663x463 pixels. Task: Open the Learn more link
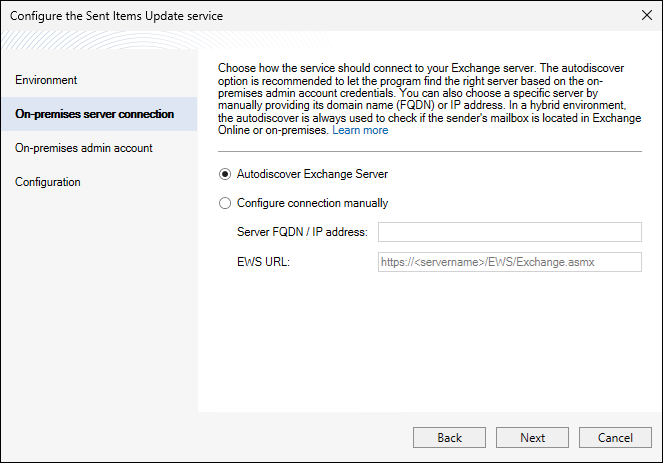pyautogui.click(x=360, y=131)
